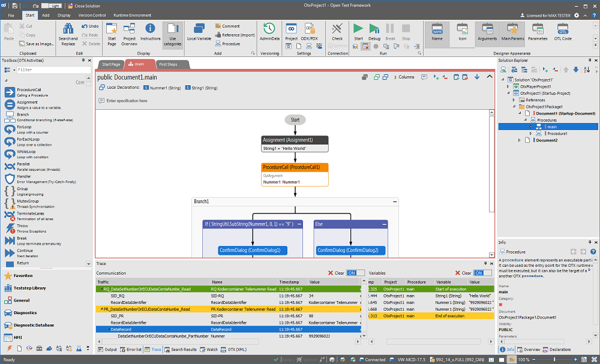Viewport: 600px width, 364px height.
Task: Click the Use categories button
Action: click(172, 34)
